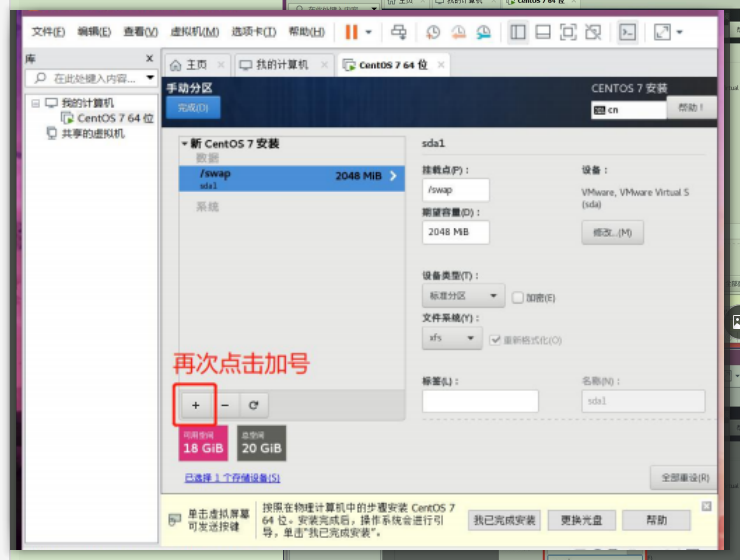
Task: Collapse the 我的计算机 tree node
Action: 35,103
